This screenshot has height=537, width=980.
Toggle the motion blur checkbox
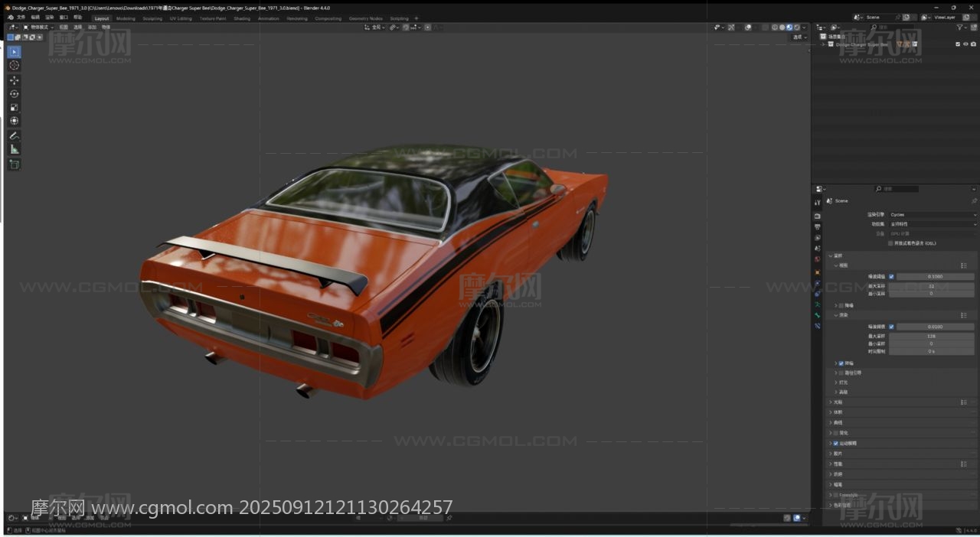tap(835, 443)
